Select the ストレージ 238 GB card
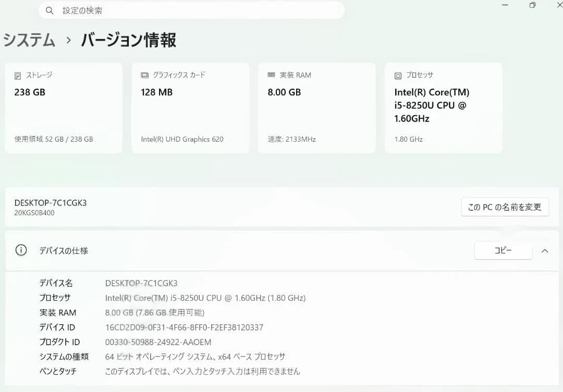Image resolution: width=563 pixels, height=392 pixels. pyautogui.click(x=64, y=107)
